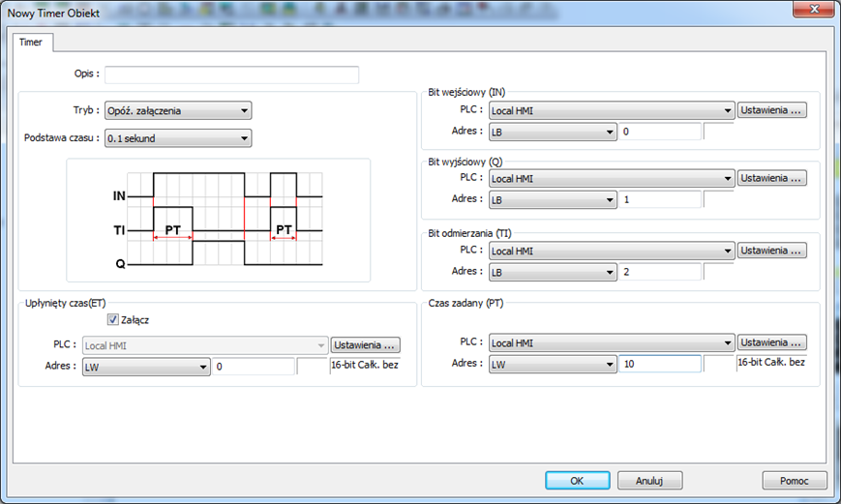Open disabled PLC dropdown in Upłynięty czas (ET)
The image size is (841, 504).
[x=205, y=345]
